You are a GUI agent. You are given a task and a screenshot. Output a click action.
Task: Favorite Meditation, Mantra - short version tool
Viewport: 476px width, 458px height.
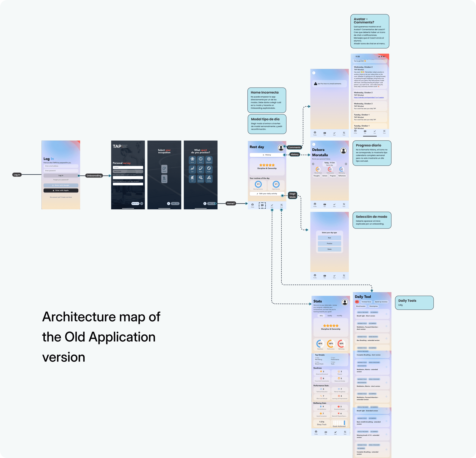[386, 382]
